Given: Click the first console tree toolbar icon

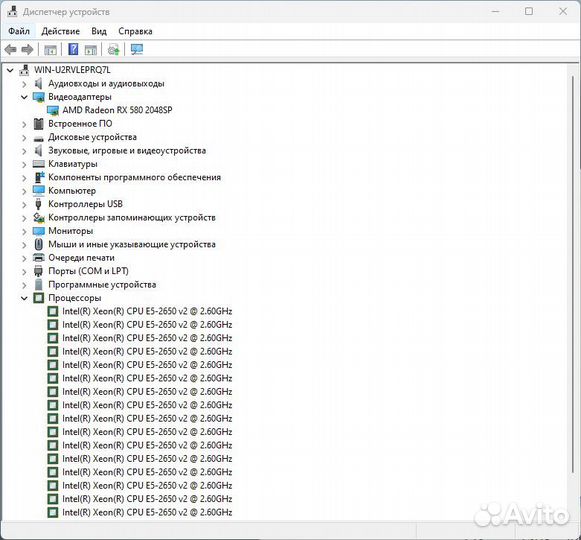Looking at the screenshot, I should coord(50,49).
